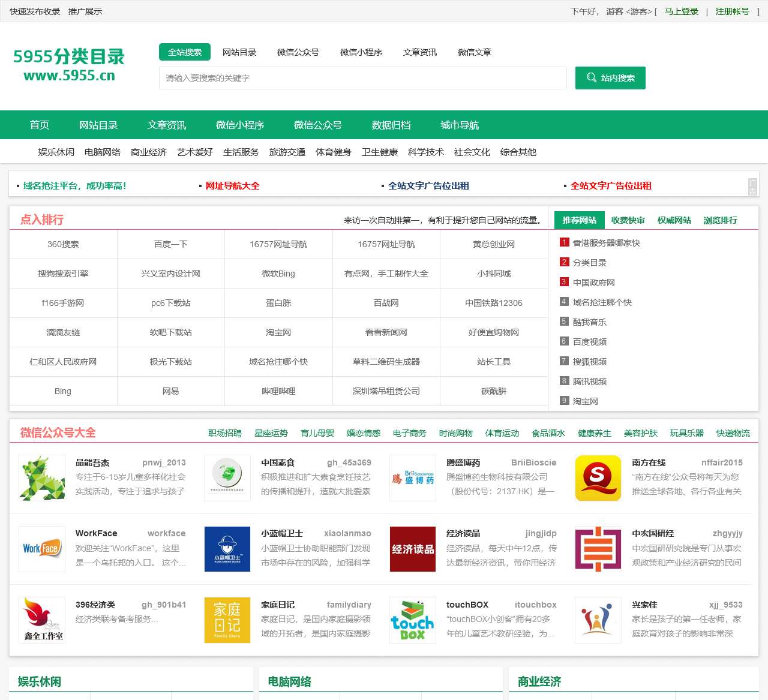This screenshot has height=700, width=768.
Task: Open the 娱乐休闲 category link
Action: click(56, 152)
